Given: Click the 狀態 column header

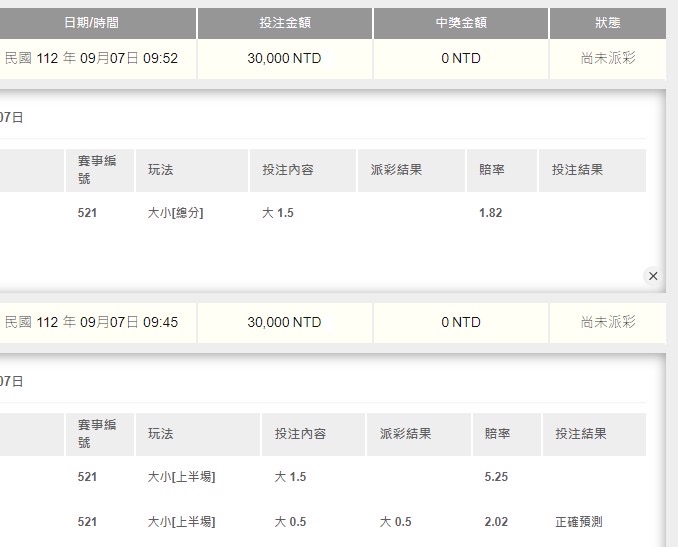Looking at the screenshot, I should point(607,23).
